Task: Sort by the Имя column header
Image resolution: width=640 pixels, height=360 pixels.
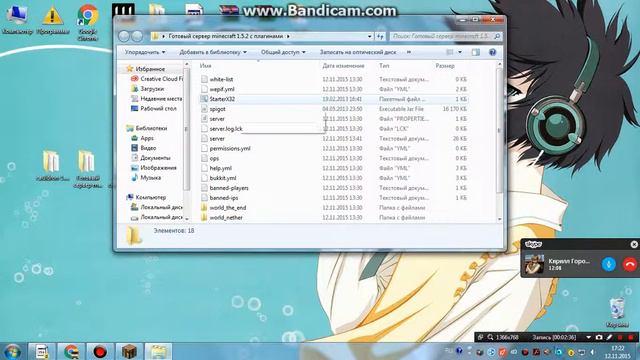Action: coord(206,66)
